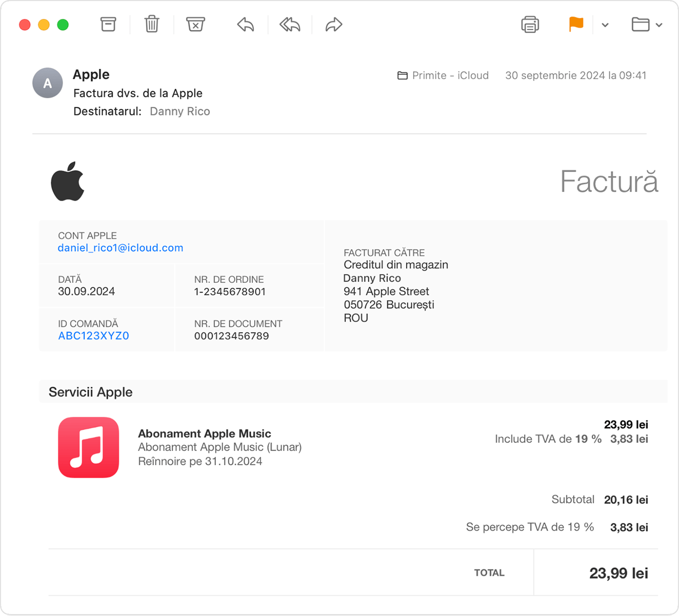679x616 pixels.
Task: Expand the folder selection chevron
Action: coord(659,25)
